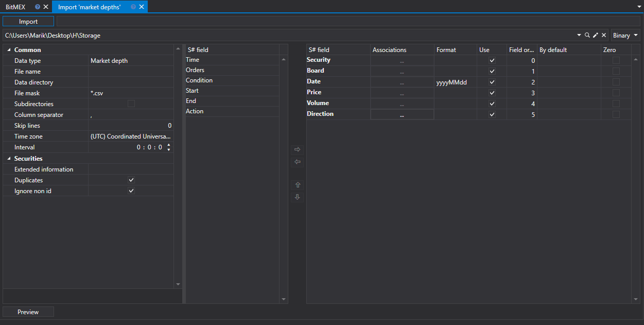This screenshot has height=325, width=644.
Task: Click the File name input field
Action: click(x=131, y=72)
